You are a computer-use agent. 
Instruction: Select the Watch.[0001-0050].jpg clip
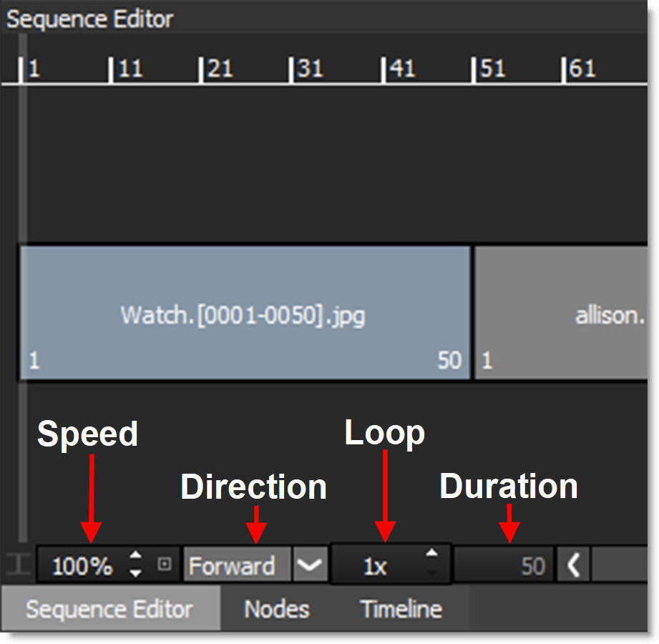243,313
